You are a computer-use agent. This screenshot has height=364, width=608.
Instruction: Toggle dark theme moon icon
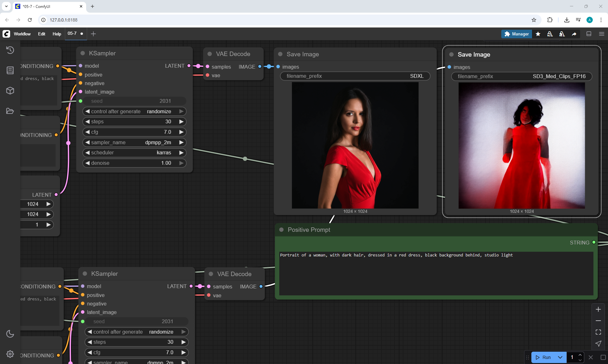coord(10,334)
